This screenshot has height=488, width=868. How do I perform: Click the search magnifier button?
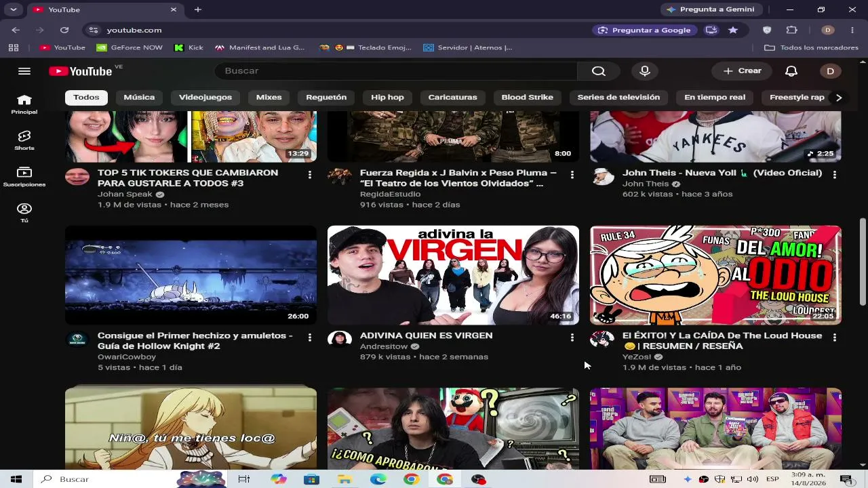598,71
